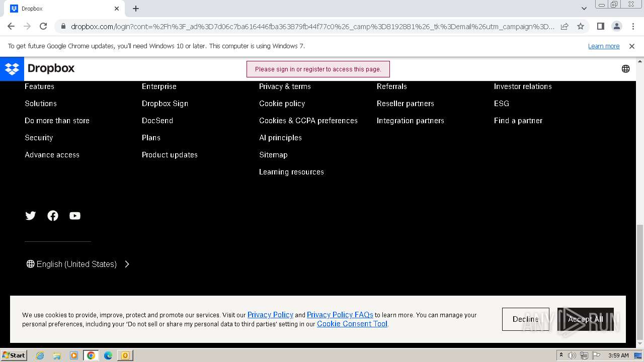
Task: Go back in Chrome
Action: [x=11, y=26]
